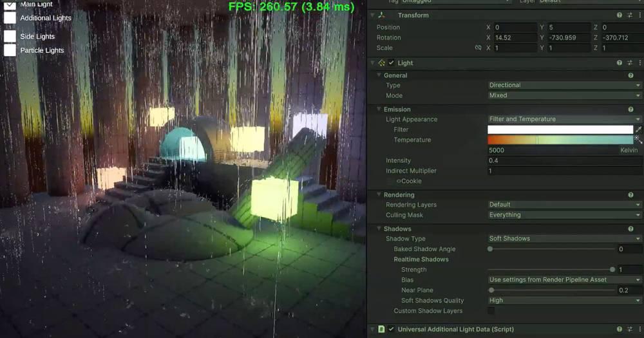
Task: Enable the Particle Lights checkbox
Action: coord(10,50)
